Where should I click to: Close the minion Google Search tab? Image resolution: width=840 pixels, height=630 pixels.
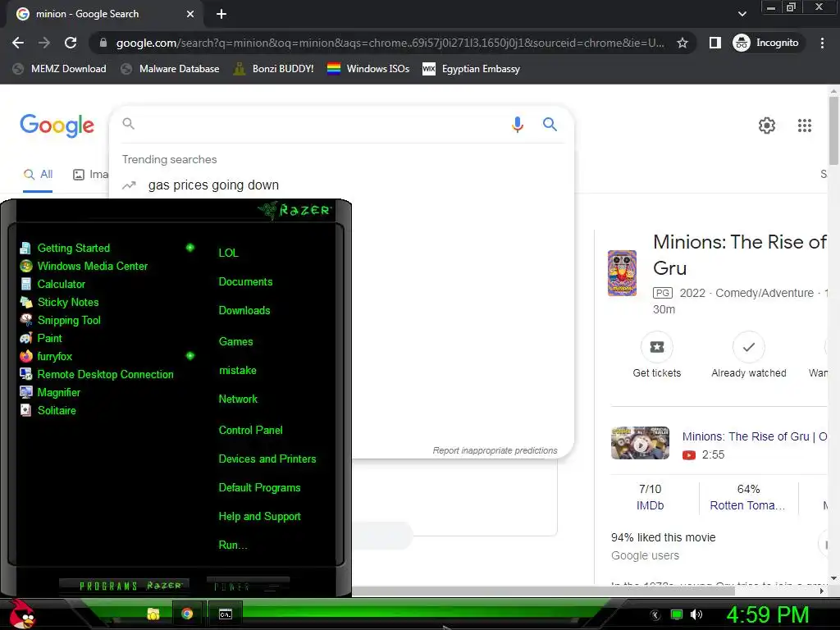(x=190, y=14)
